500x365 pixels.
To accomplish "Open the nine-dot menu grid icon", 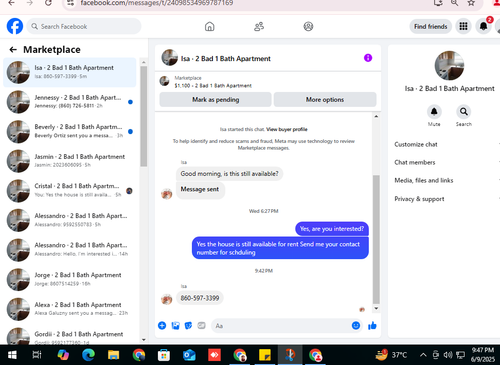I will (463, 26).
